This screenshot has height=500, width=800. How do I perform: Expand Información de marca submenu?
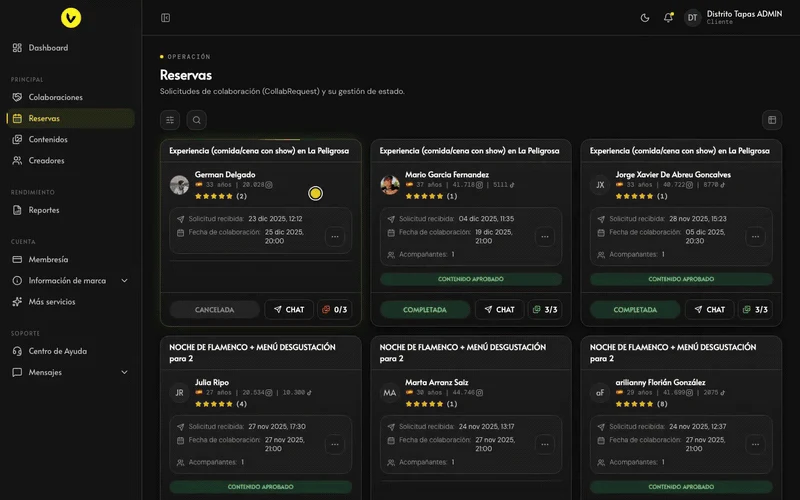pyautogui.click(x=71, y=281)
